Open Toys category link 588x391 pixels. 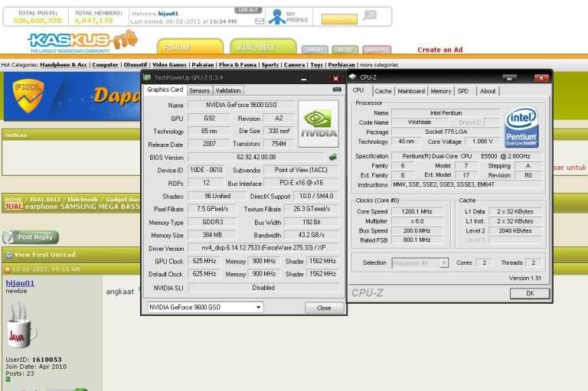tap(316, 65)
